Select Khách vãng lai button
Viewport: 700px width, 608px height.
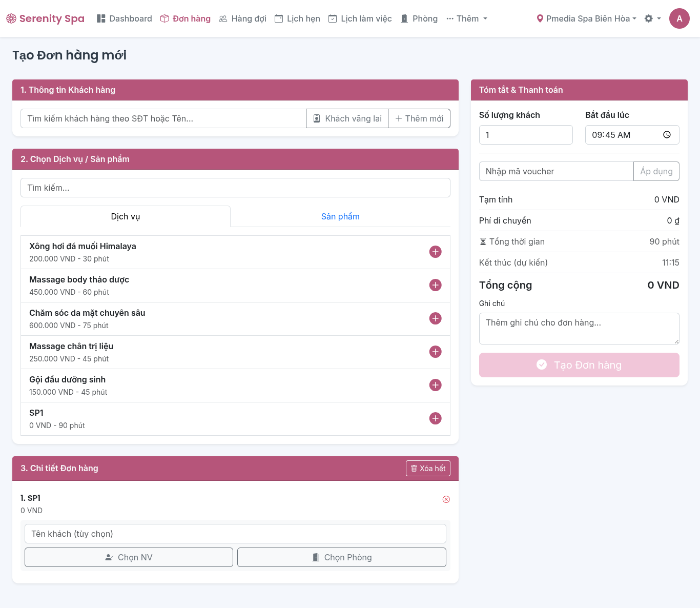coord(347,118)
